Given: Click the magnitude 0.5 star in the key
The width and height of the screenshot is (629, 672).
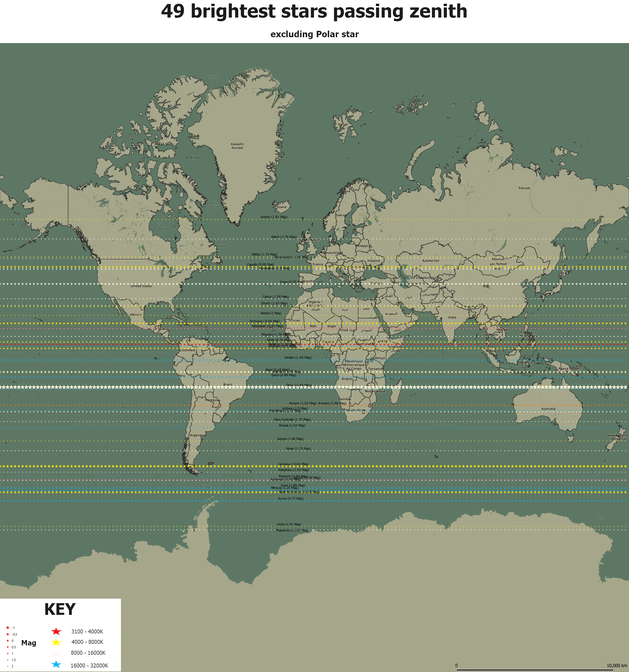Looking at the screenshot, I should coord(7,647).
